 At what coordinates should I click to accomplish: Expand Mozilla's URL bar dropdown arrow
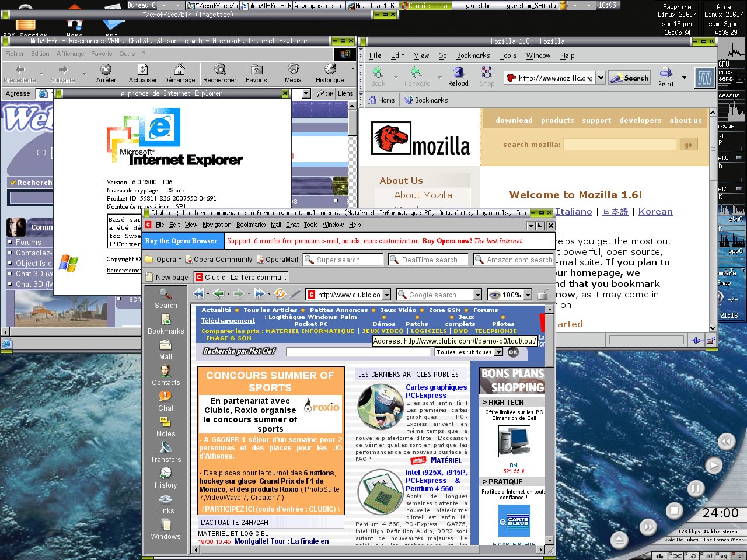600,78
